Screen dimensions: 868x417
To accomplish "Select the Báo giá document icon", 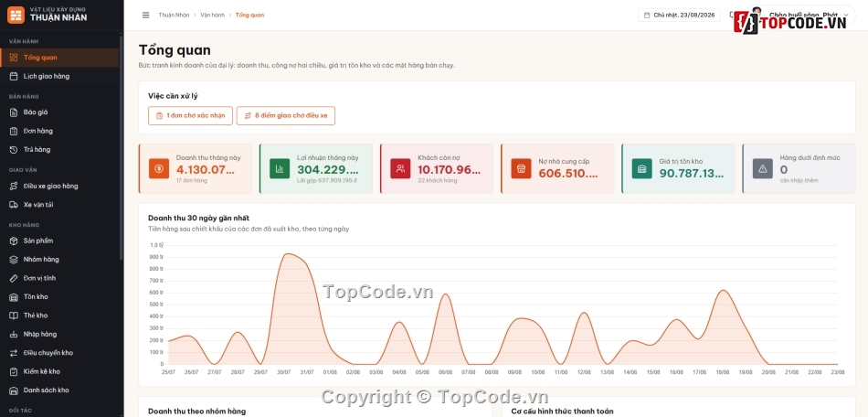I will point(14,112).
